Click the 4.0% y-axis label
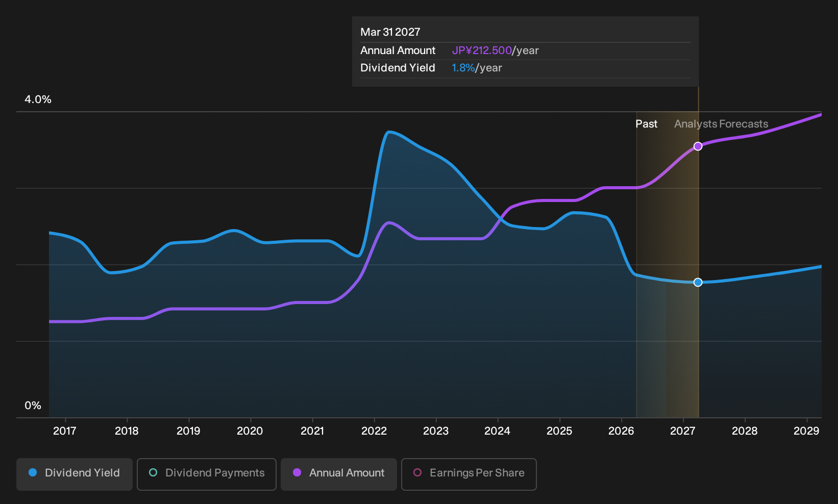This screenshot has height=504, width=838. [38, 99]
